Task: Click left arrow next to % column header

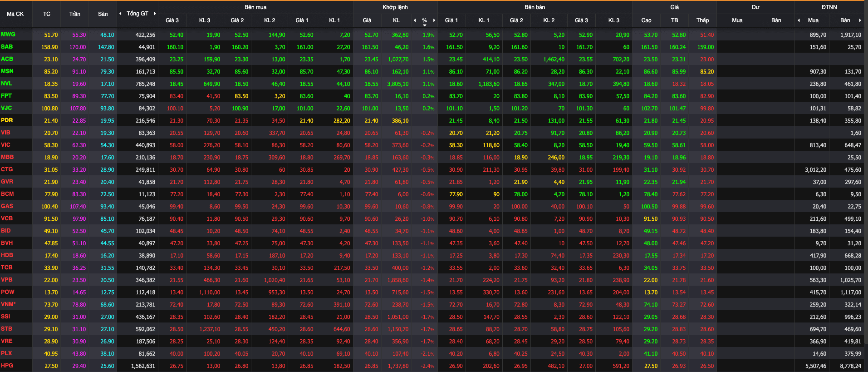Action: coord(415,20)
